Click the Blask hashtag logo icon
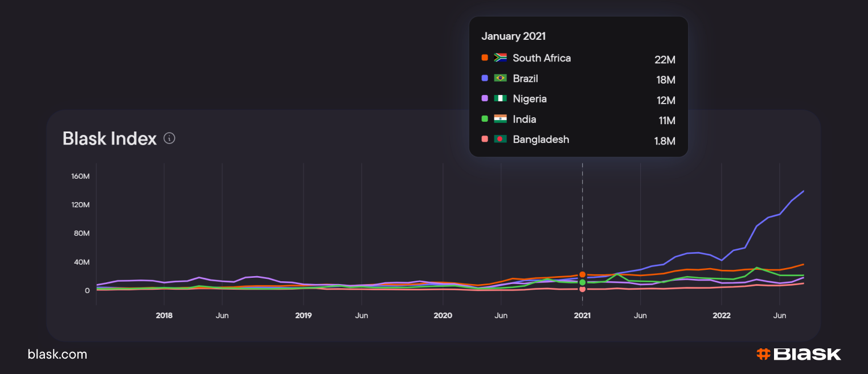 [763, 354]
